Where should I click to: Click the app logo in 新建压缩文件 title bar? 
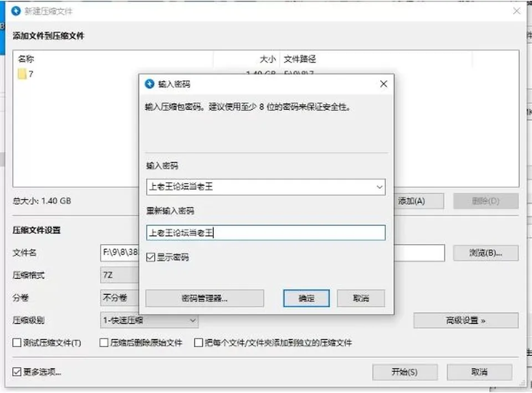point(16,11)
